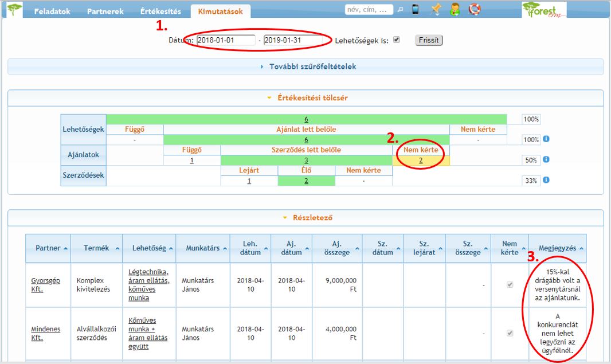The height and width of the screenshot is (364, 611).
Task: Open the mobile phone icon
Action: point(416,10)
